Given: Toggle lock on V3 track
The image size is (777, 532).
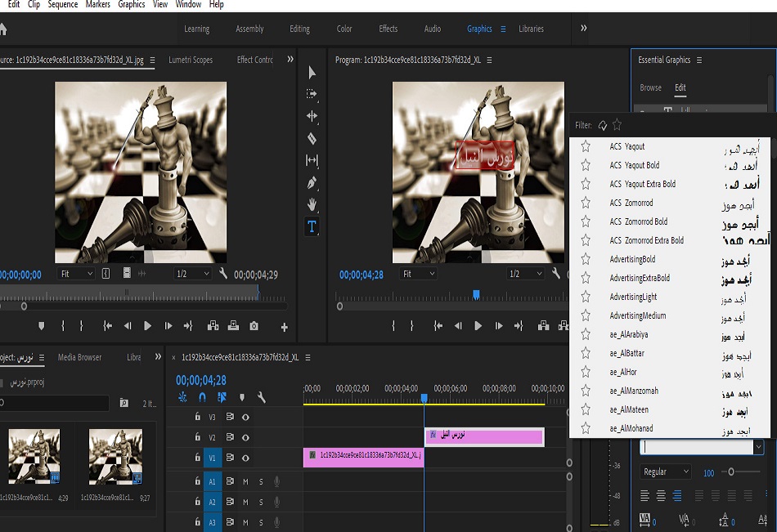Looking at the screenshot, I should point(197,417).
